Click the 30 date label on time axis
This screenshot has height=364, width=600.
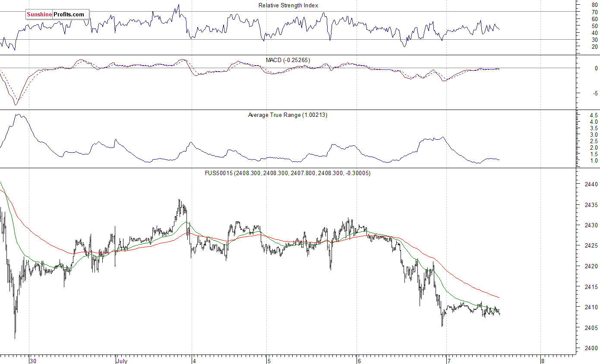33,361
